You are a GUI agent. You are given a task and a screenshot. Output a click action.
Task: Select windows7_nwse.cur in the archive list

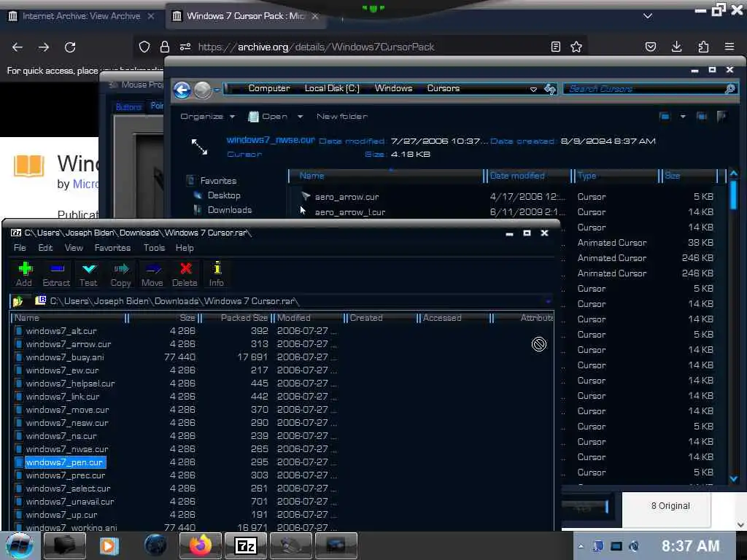pos(66,449)
